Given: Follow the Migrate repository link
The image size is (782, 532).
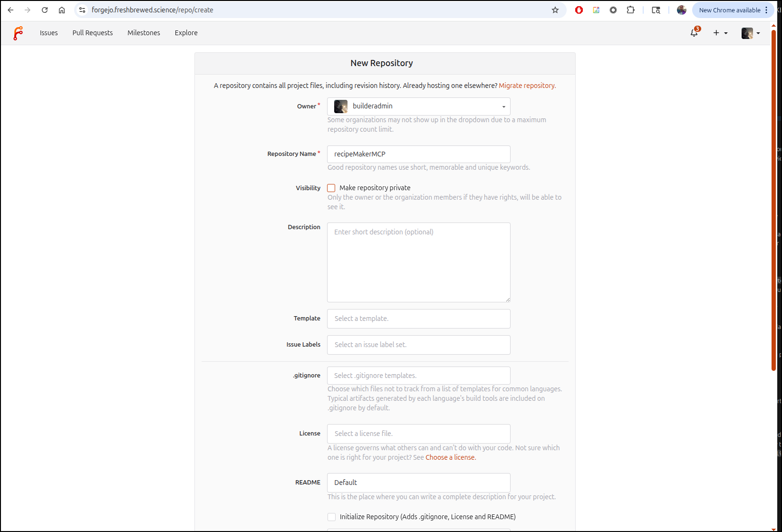Looking at the screenshot, I should click(x=527, y=86).
